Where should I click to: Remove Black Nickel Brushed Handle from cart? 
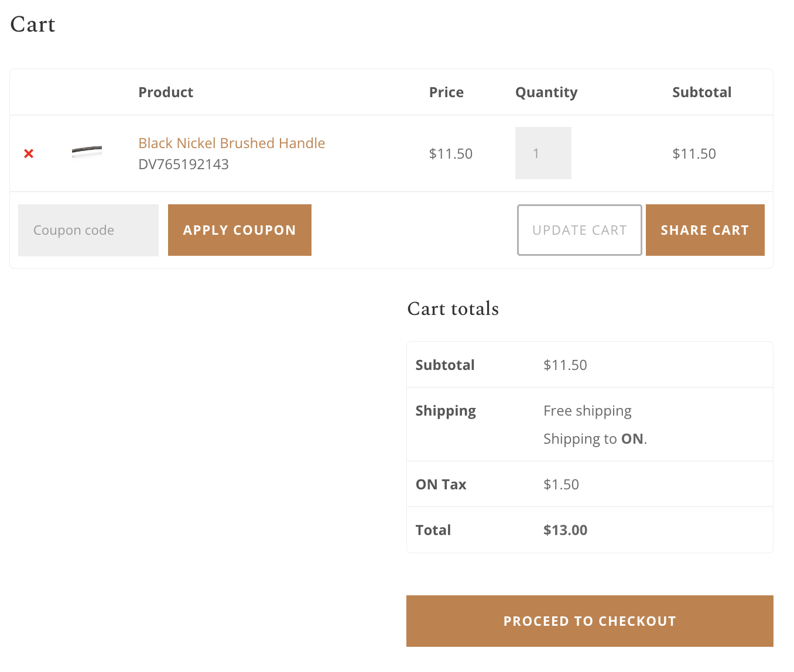tap(29, 153)
